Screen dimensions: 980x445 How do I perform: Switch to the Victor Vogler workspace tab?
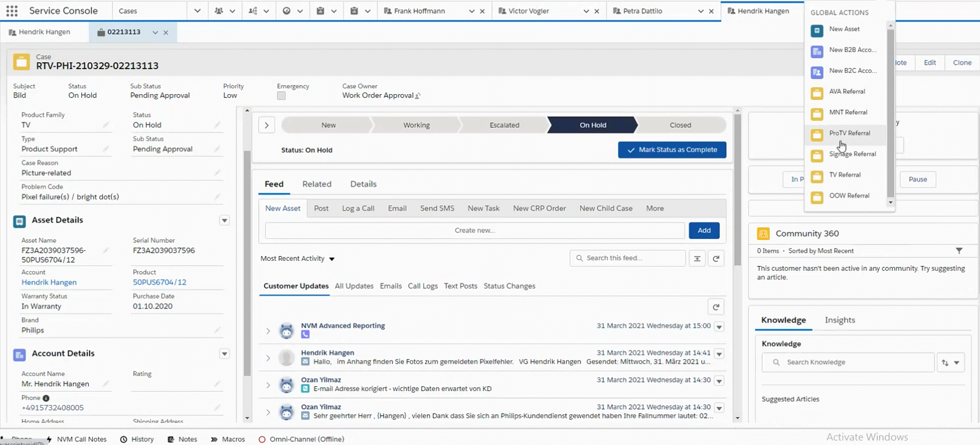[x=528, y=11]
